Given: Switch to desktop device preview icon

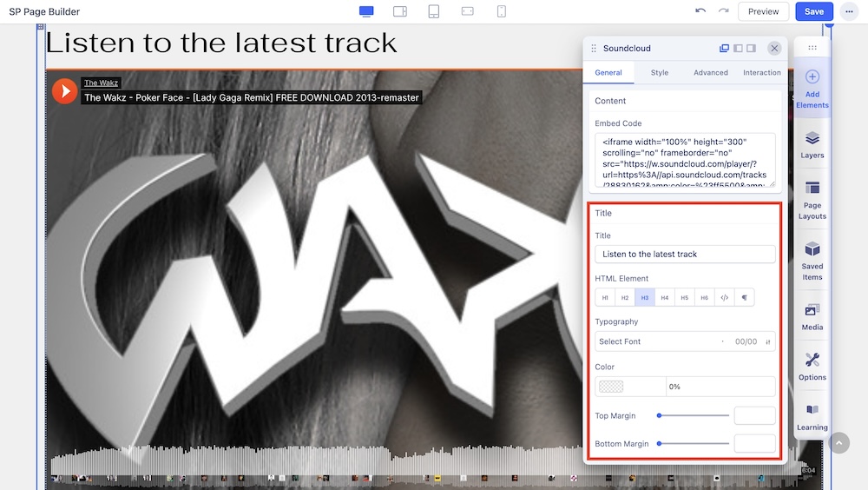Looking at the screenshot, I should pyautogui.click(x=366, y=11).
